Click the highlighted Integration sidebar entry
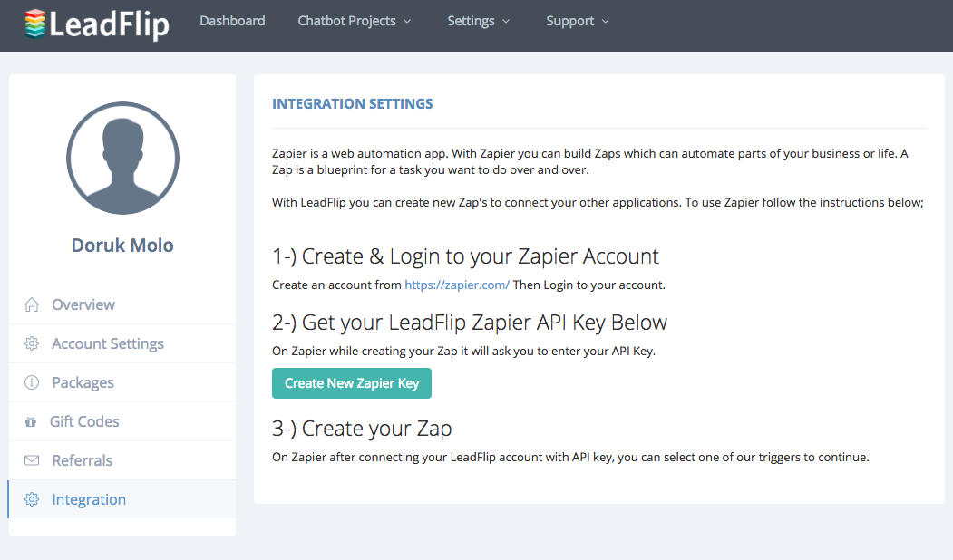The image size is (953, 560). [x=89, y=499]
